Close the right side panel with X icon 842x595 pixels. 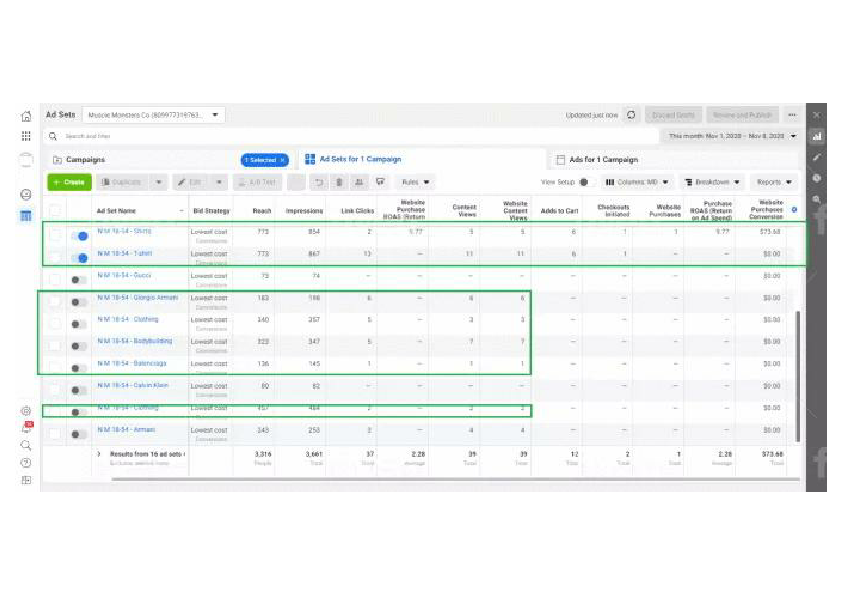[817, 115]
